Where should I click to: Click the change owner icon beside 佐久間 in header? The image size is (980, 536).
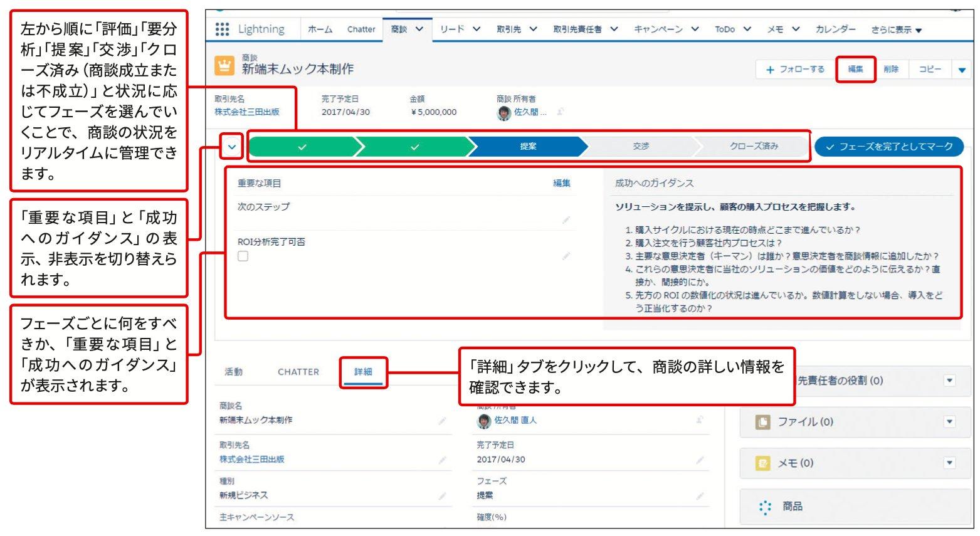pyautogui.click(x=561, y=112)
